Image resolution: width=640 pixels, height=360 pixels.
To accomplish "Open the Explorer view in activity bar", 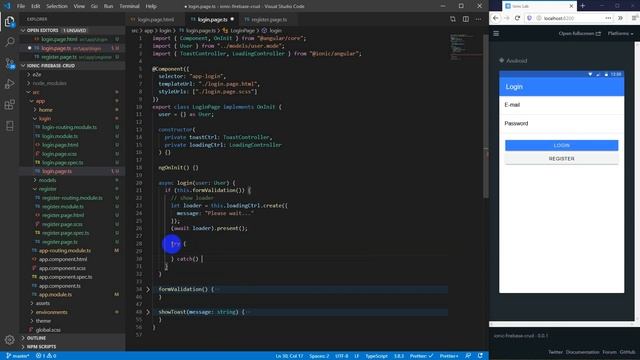I will tap(9, 21).
